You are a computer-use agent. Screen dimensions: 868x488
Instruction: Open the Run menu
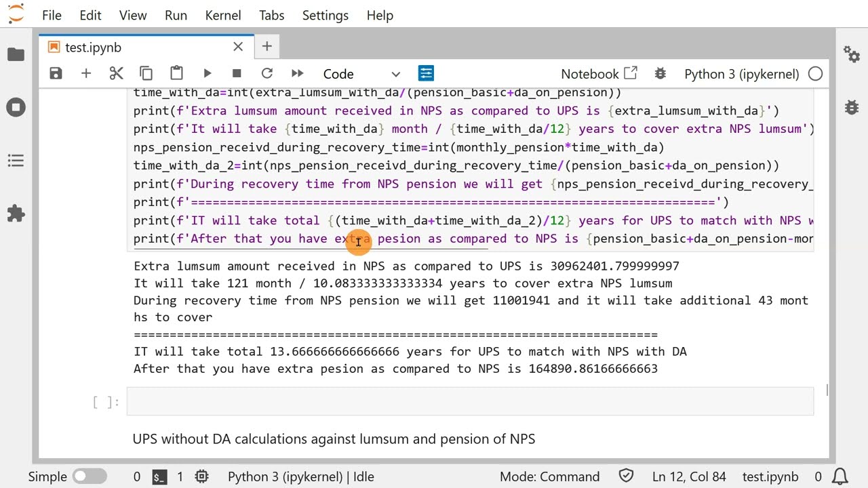pos(176,15)
